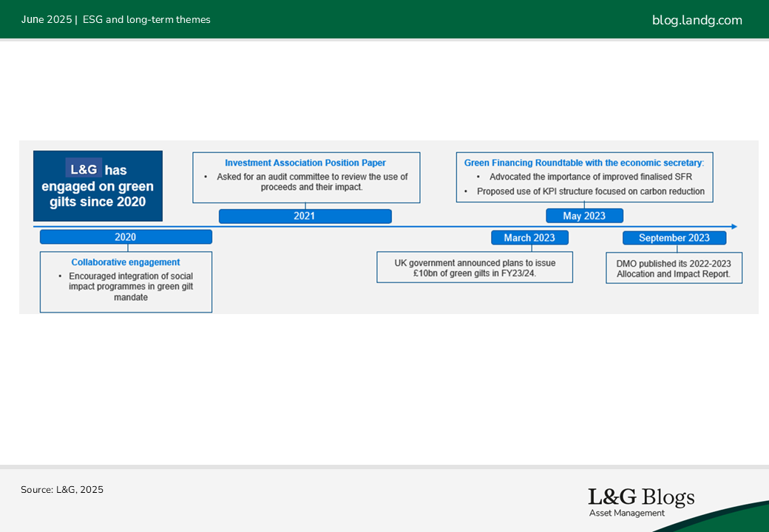The height and width of the screenshot is (532, 769).
Task: Click the 'Source: L&G, 2025' text
Action: [x=62, y=489]
